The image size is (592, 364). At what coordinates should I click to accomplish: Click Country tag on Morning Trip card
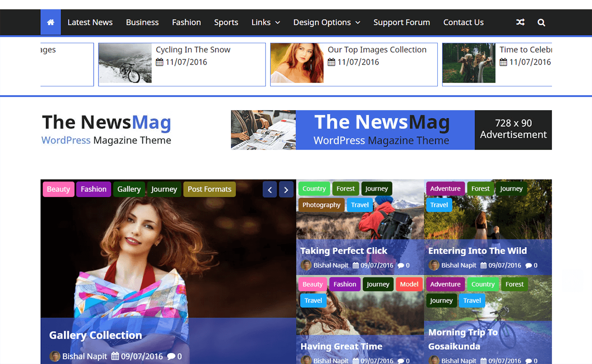(483, 284)
